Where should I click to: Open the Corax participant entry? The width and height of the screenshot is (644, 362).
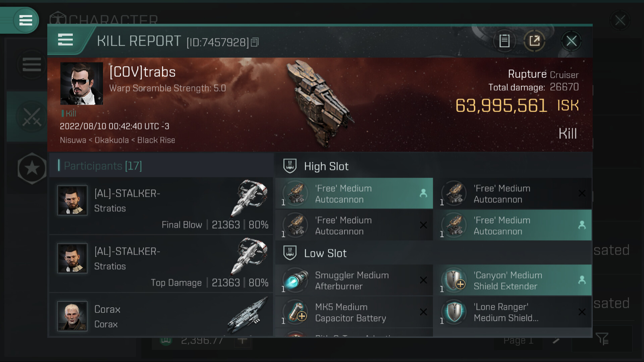pyautogui.click(x=161, y=316)
